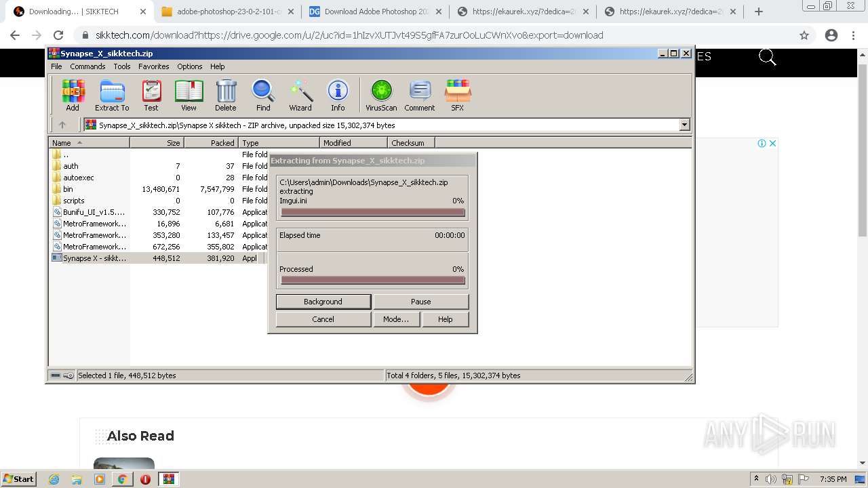Open the File menu
The width and height of the screenshot is (868, 488).
pos(56,66)
